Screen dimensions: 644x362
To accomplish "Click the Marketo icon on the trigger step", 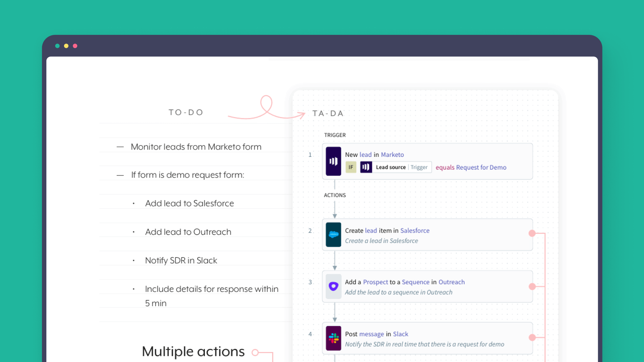I will 333,161.
